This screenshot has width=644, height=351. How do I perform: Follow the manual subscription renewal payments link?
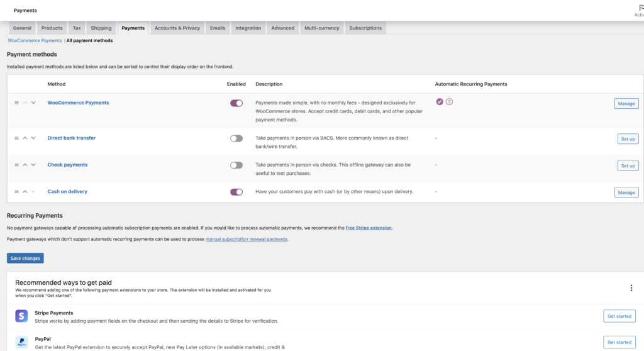coord(247,239)
